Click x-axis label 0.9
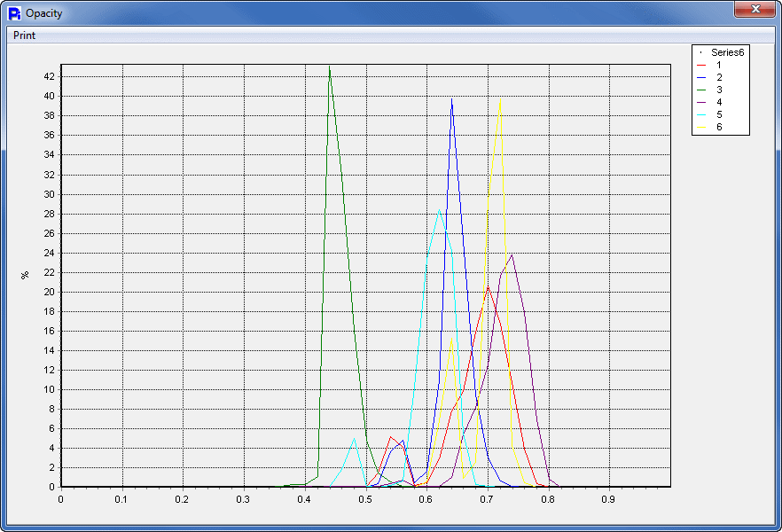Image resolution: width=782 pixels, height=532 pixels. tap(608, 499)
